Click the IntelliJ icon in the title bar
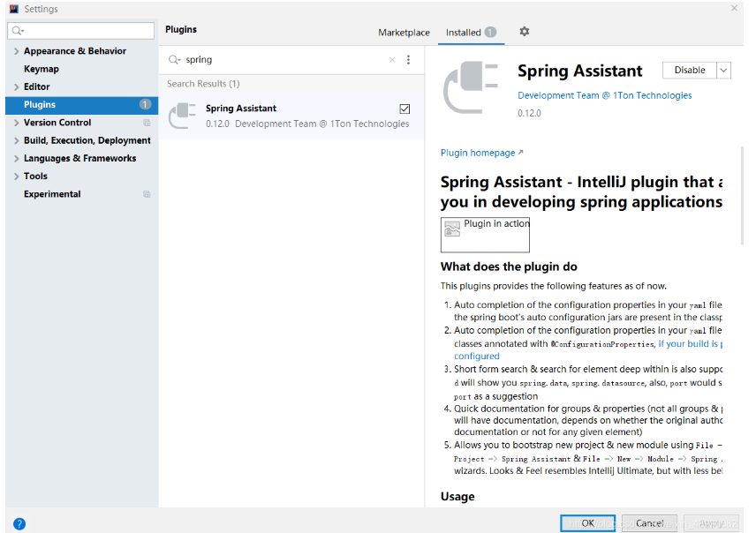The height and width of the screenshot is (533, 756). point(14,9)
